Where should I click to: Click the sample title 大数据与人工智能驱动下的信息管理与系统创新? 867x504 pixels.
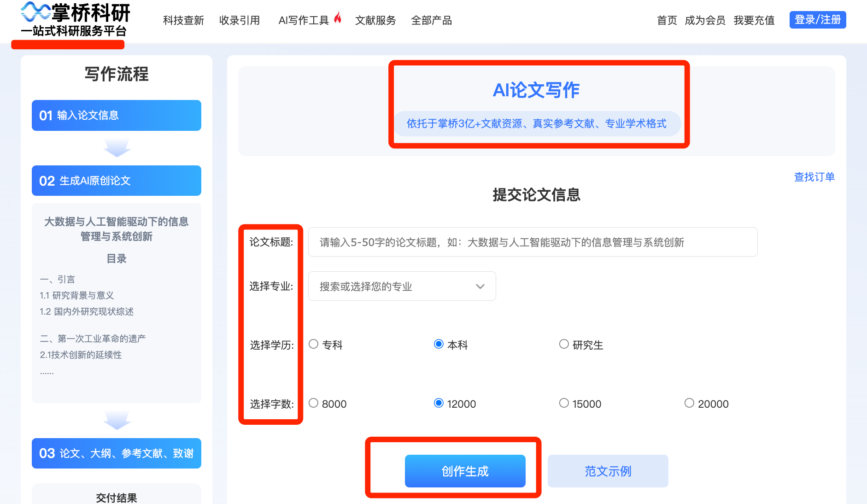tap(117, 229)
